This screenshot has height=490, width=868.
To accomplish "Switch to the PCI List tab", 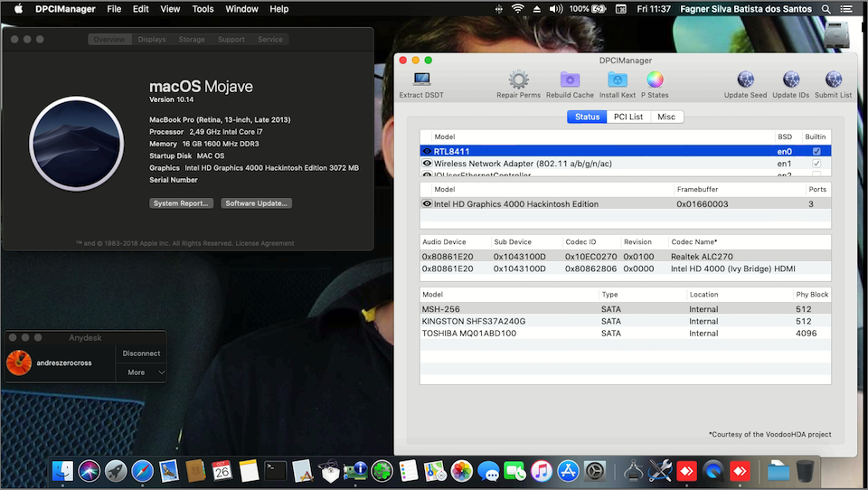I will [628, 117].
